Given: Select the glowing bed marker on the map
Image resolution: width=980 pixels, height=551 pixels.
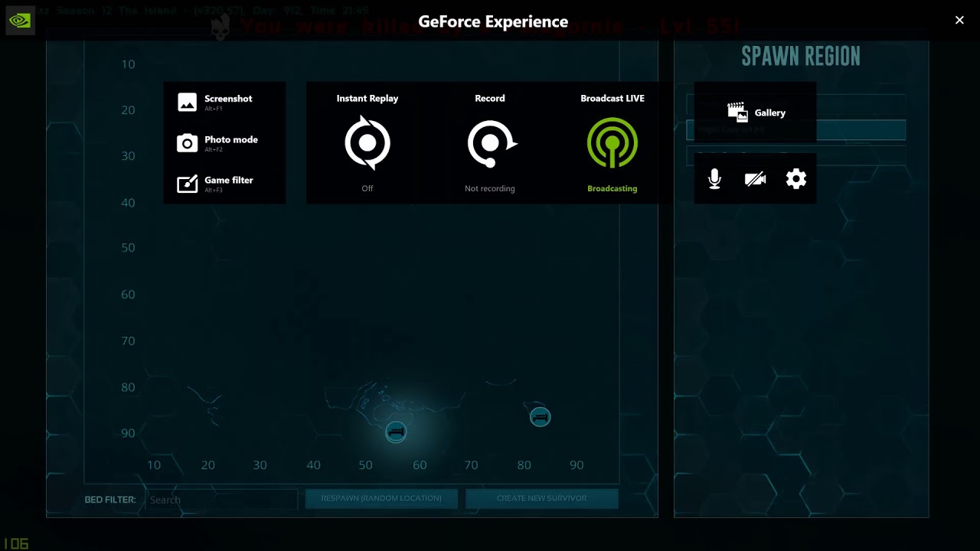Looking at the screenshot, I should pyautogui.click(x=396, y=432).
